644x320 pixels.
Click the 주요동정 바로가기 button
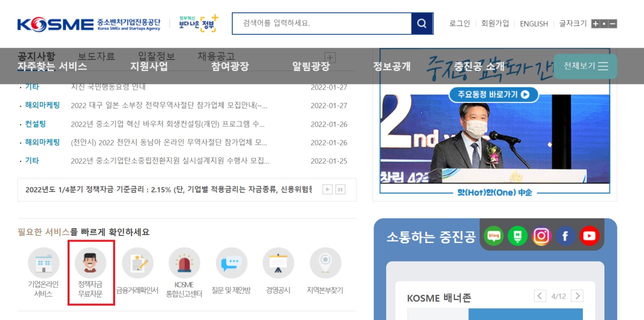coord(494,94)
